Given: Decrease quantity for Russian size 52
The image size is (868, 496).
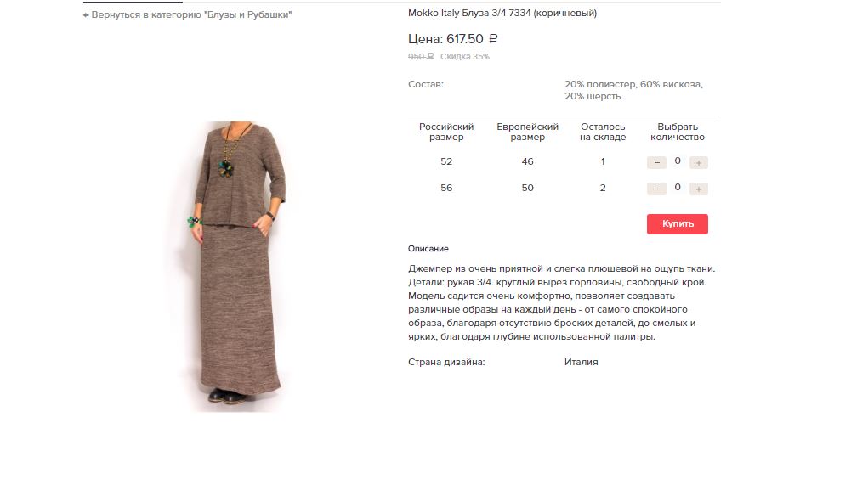Looking at the screenshot, I should (x=656, y=162).
